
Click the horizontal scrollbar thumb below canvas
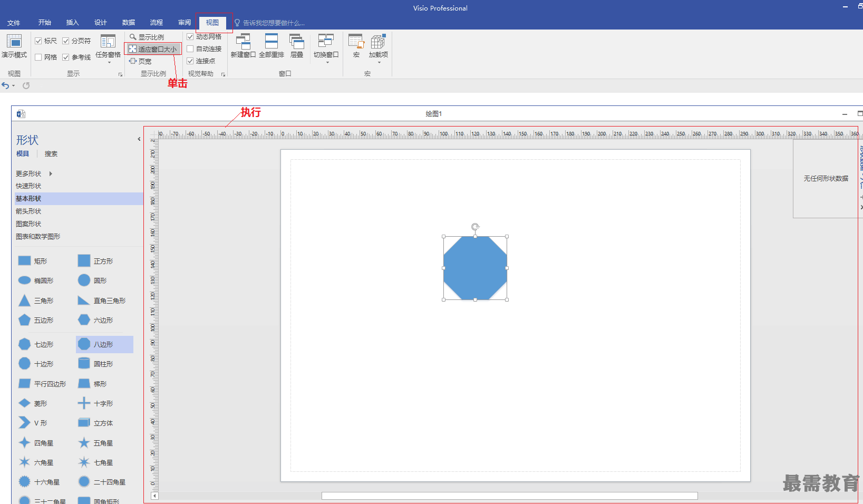click(510, 496)
